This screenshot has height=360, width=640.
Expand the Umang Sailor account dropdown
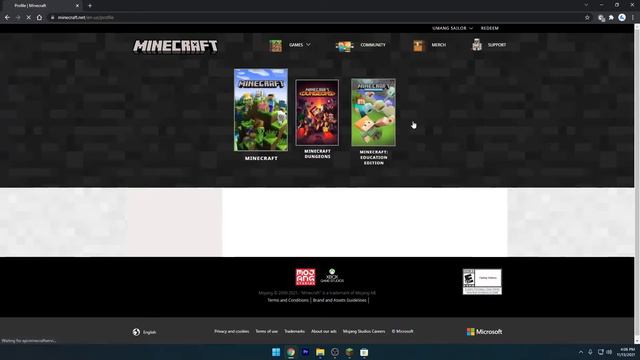pyautogui.click(x=452, y=28)
